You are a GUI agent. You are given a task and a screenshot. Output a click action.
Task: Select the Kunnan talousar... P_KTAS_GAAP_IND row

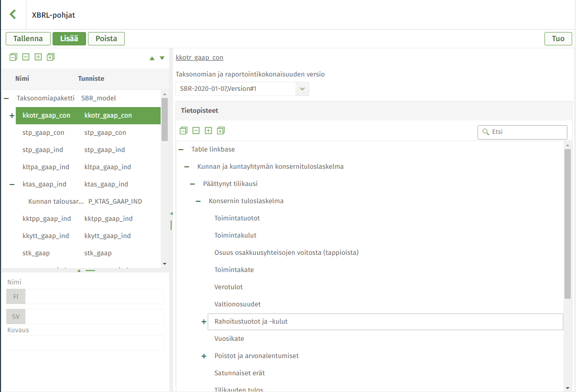point(91,201)
